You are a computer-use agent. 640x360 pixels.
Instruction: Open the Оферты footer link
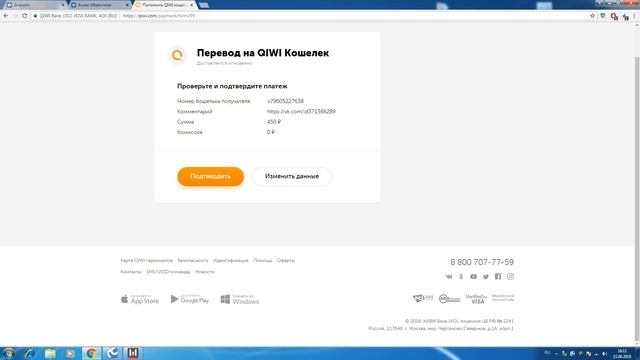286,260
